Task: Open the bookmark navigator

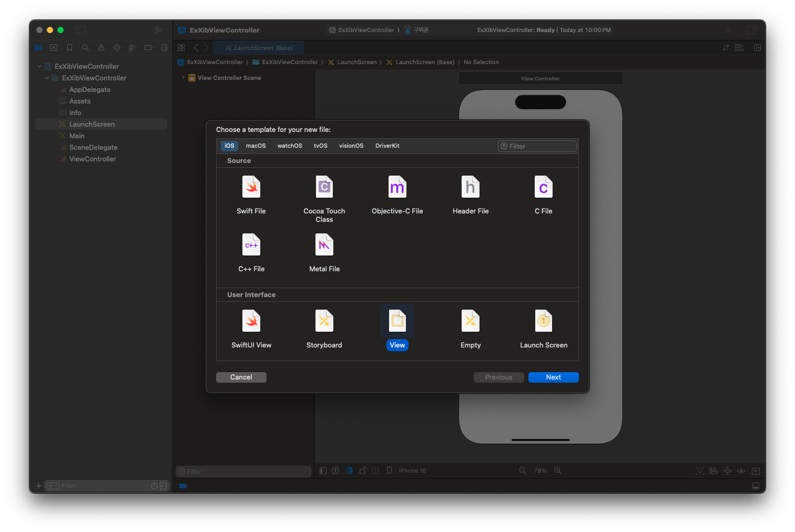Action: click(x=69, y=48)
